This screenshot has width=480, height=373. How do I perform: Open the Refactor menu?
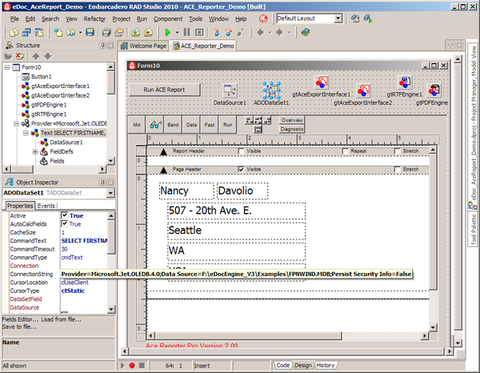(x=94, y=19)
